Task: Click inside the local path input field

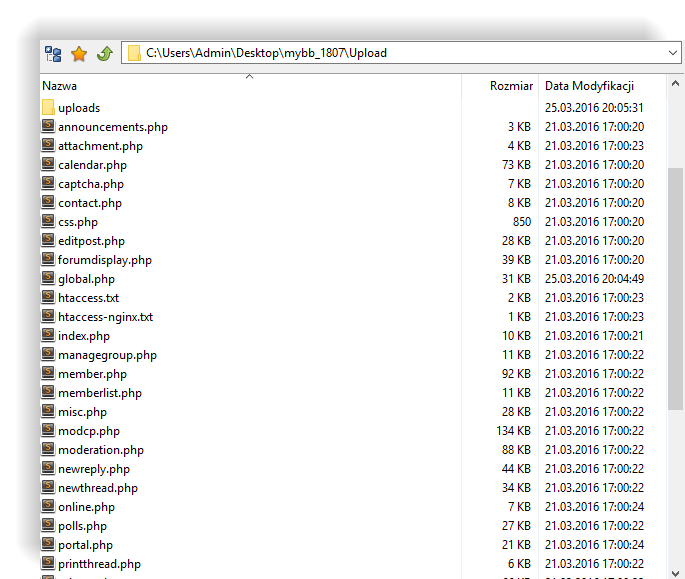Action: point(400,53)
